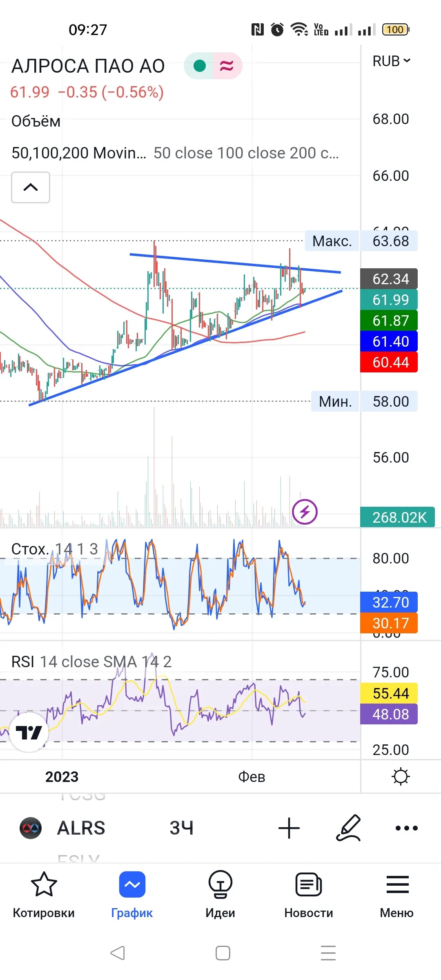Tap the purple 48.08 RSI value label
The image size is (441, 980).
(389, 714)
